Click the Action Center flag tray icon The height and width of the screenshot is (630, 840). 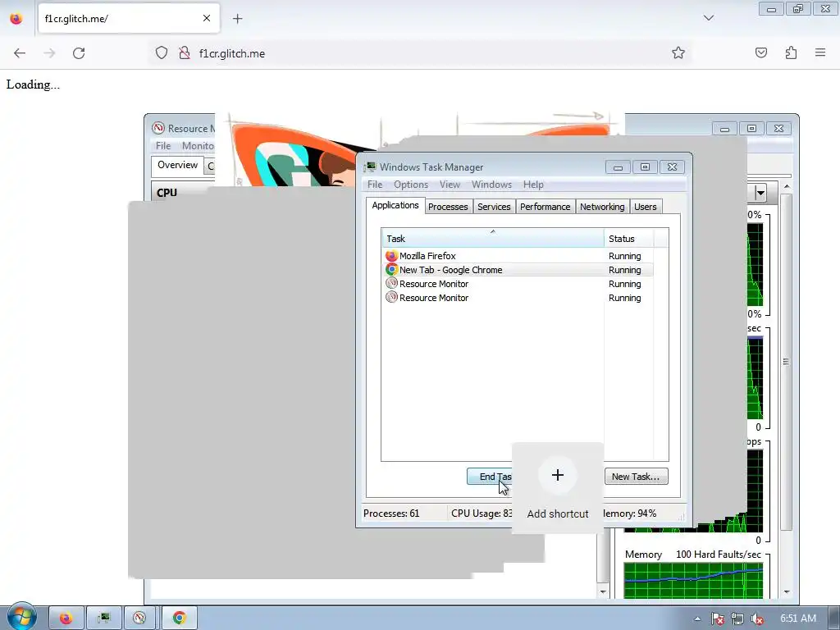[x=717, y=619]
